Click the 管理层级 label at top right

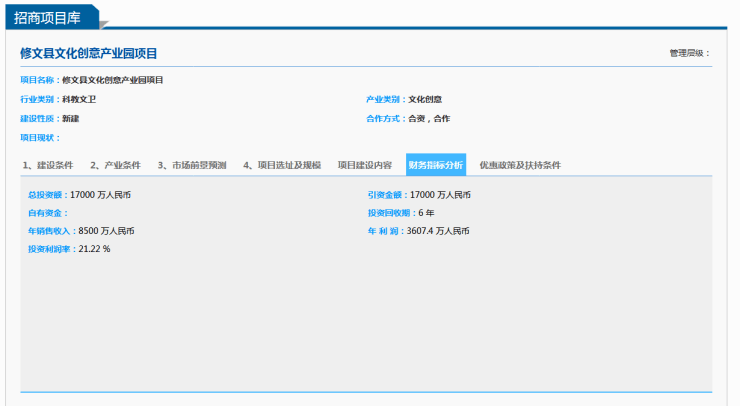pos(689,53)
